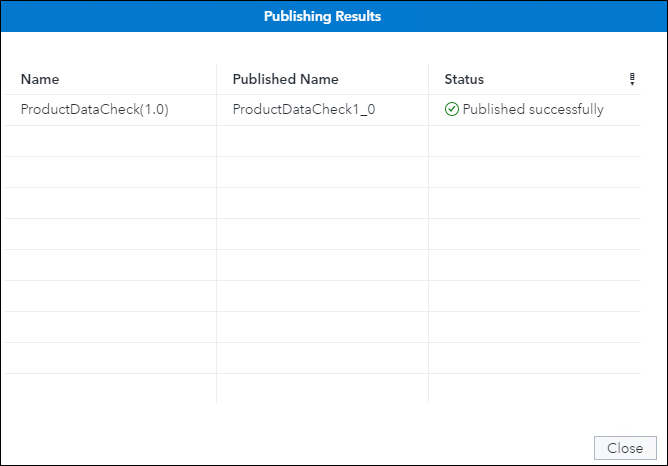This screenshot has width=668, height=466.
Task: Sort by the Name column header
Action: [41, 79]
